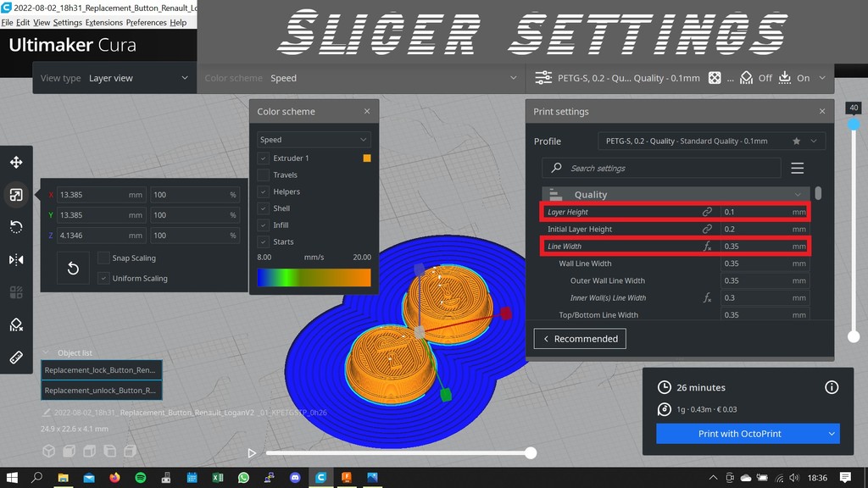Click the layer slider bottom handle

(x=854, y=335)
